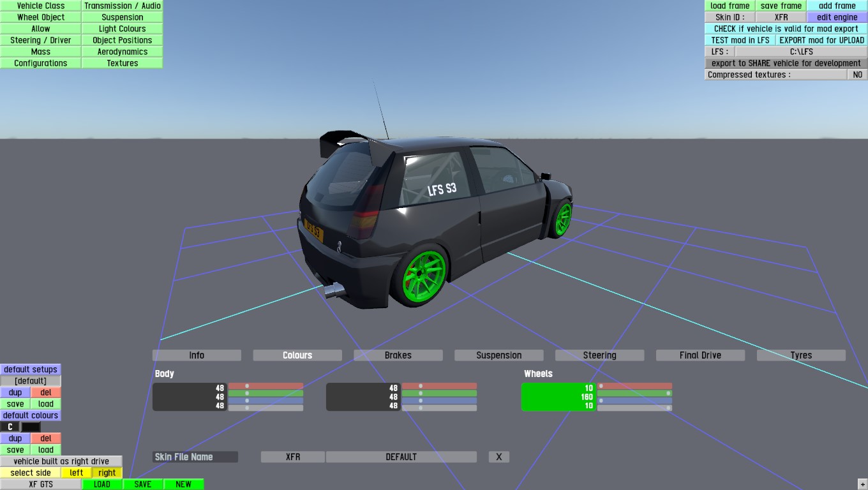Screen dimensions: 868x490
Task: Switch to the Final Drive tab
Action: pyautogui.click(x=701, y=355)
